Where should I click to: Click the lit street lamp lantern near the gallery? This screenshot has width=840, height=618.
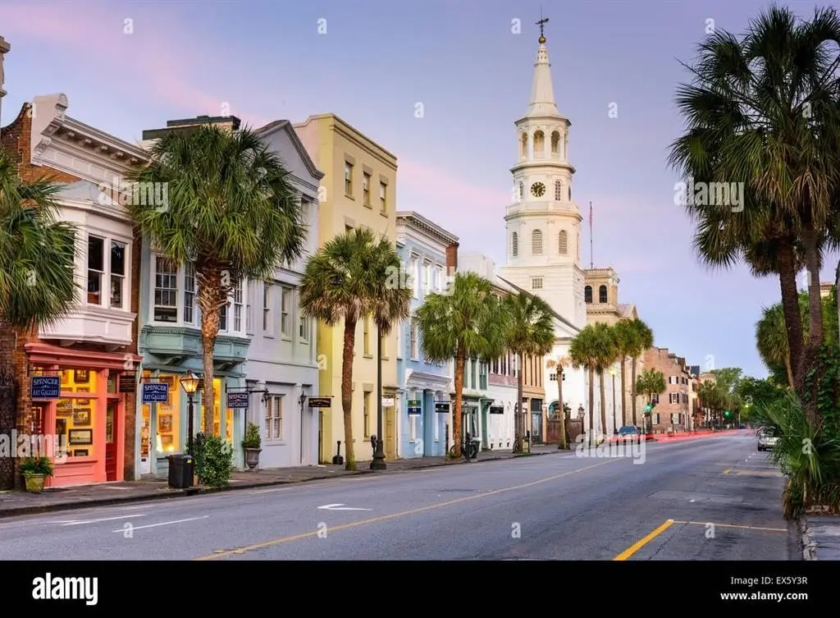click(189, 382)
